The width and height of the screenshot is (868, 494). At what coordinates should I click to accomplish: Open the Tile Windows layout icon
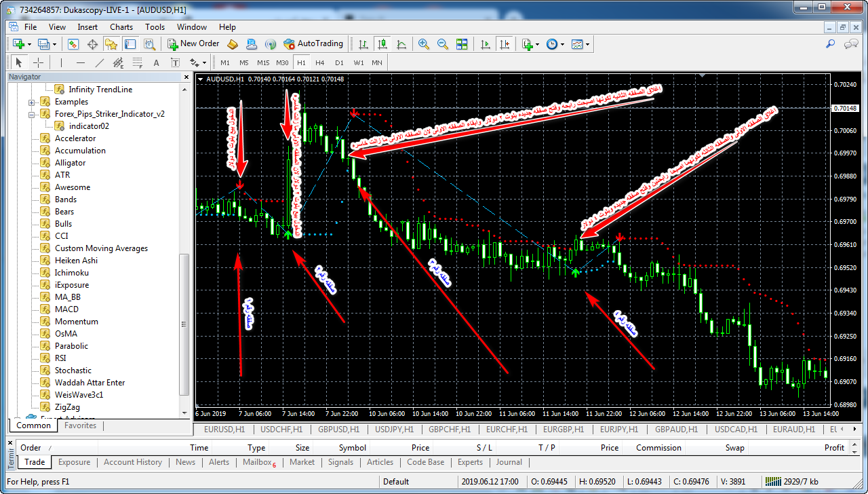coord(462,44)
